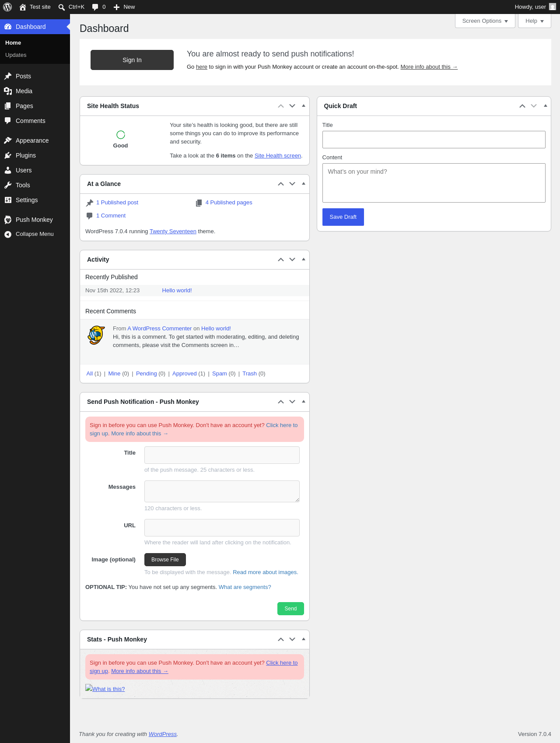The width and height of the screenshot is (560, 743).
Task: Collapse the Stats - Push Monkey panel
Action: coord(304,639)
